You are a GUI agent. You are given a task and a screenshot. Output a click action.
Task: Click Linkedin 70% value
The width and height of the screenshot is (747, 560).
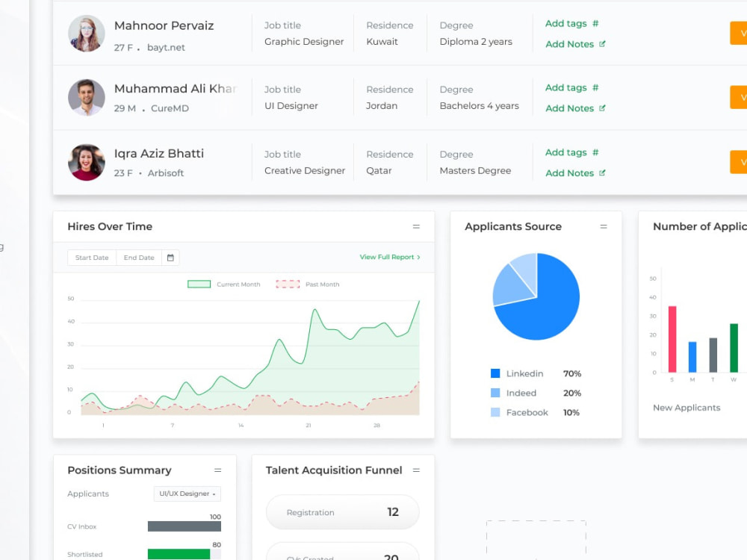tap(572, 374)
